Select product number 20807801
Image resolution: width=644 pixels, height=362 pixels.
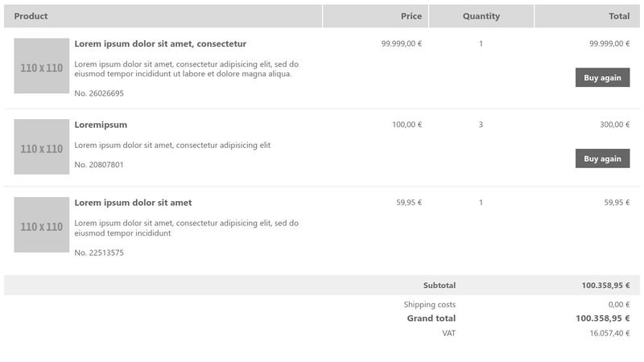tap(99, 165)
